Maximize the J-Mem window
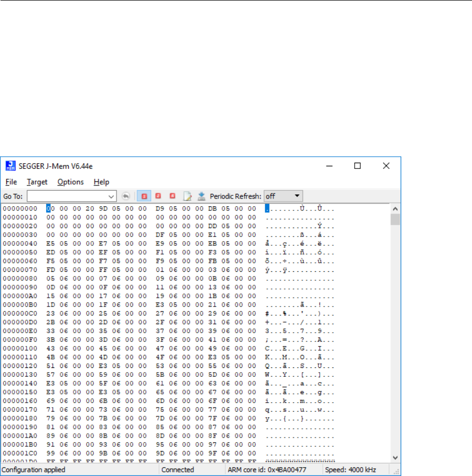Image resolution: width=472 pixels, height=476 pixels. [x=358, y=166]
